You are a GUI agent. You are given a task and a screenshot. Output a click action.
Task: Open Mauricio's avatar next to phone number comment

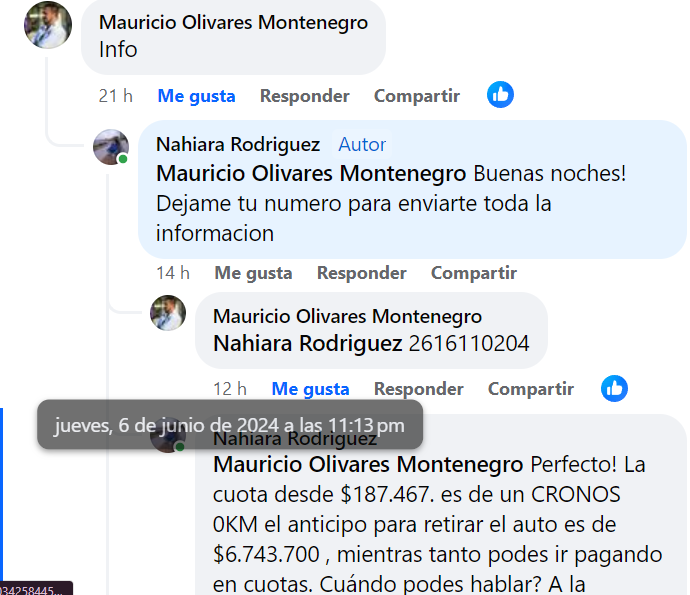click(x=168, y=313)
